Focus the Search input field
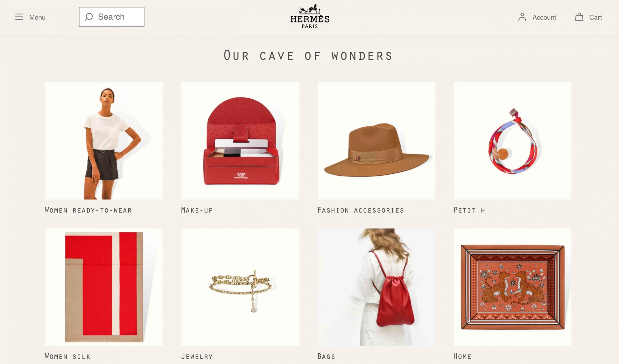The height and width of the screenshot is (364, 619). pos(111,17)
